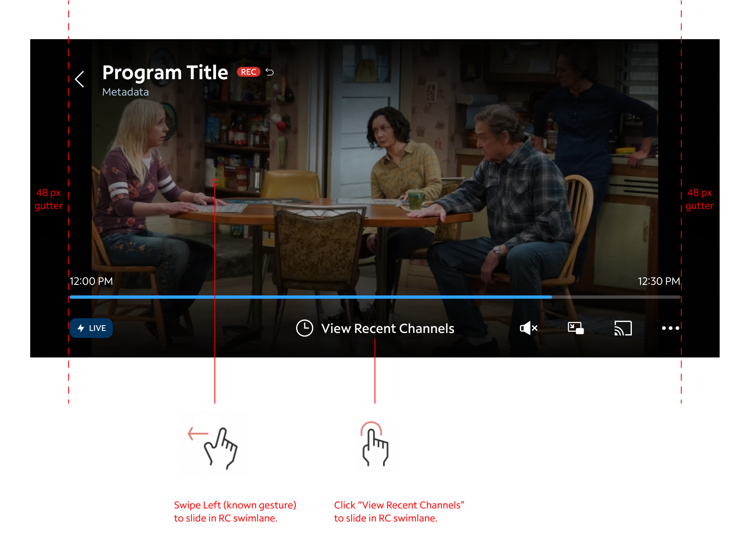Click the Program Title text
Screen dimensions: 756x537
pos(165,73)
